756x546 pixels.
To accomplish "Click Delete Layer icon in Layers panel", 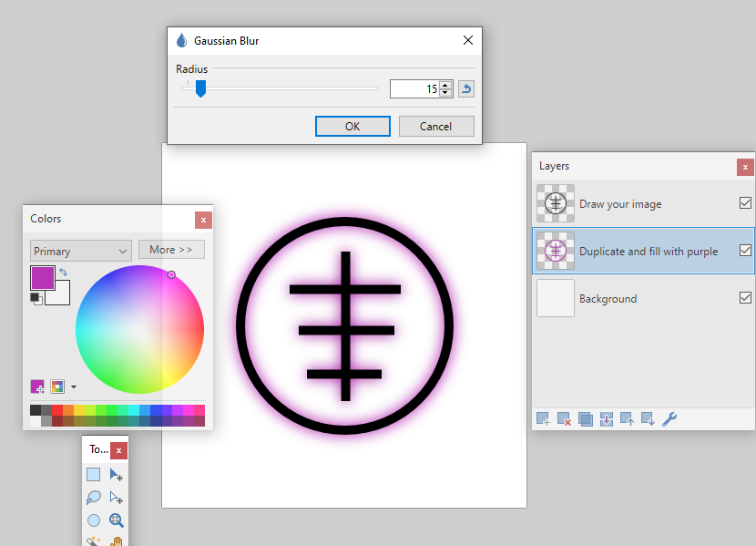I will pos(564,419).
